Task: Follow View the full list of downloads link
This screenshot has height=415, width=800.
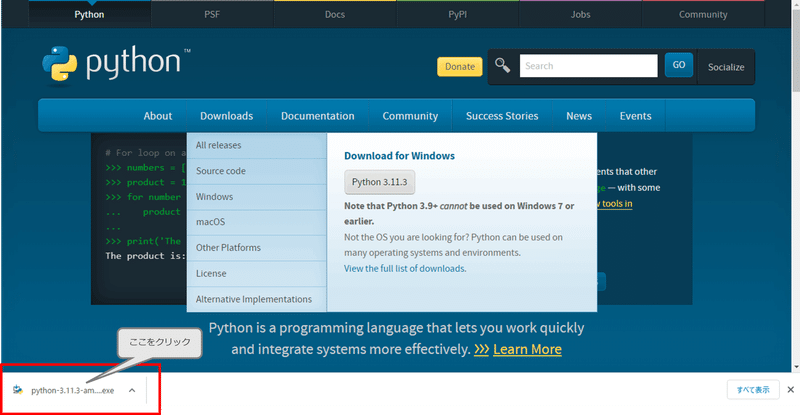Action: [x=405, y=268]
